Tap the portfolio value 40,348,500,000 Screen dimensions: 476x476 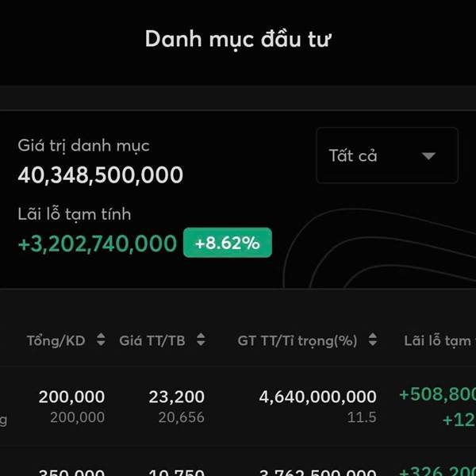[x=101, y=175]
